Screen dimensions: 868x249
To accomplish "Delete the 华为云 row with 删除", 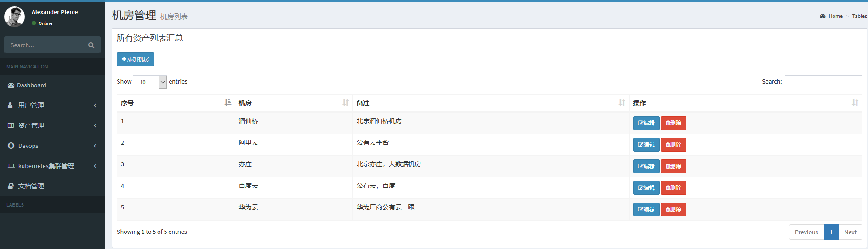I will click(674, 209).
